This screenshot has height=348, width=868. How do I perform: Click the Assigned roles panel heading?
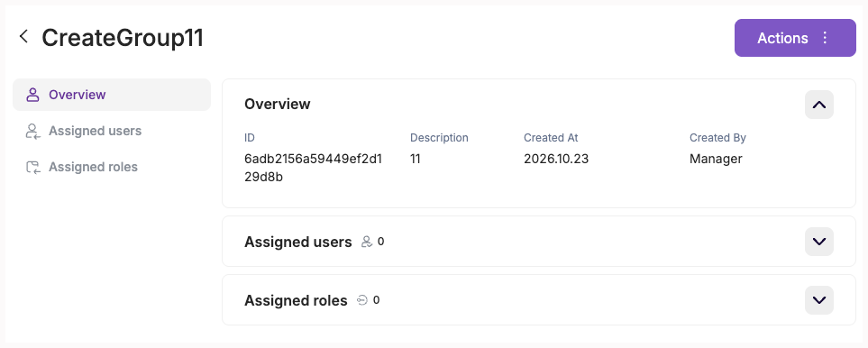click(x=296, y=300)
